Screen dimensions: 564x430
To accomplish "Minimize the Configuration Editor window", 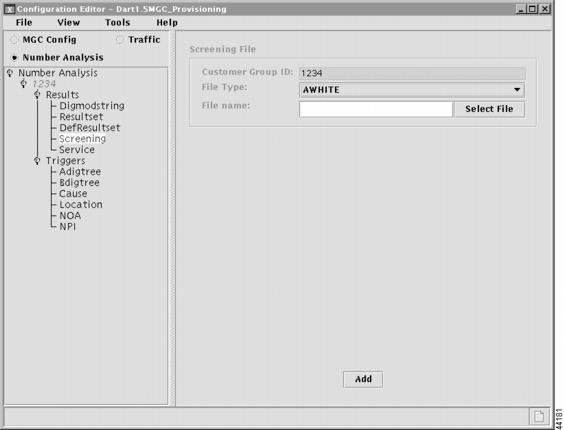I will tap(520, 9).
